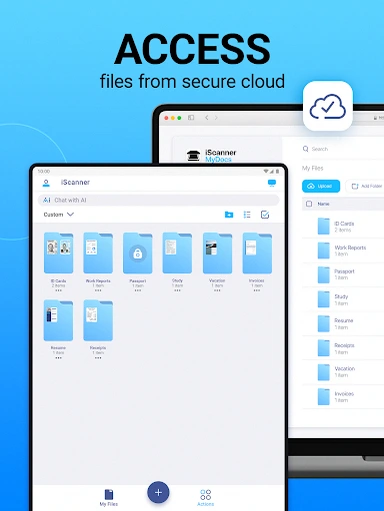Open more options dots under Vacation folder

tap(217, 291)
